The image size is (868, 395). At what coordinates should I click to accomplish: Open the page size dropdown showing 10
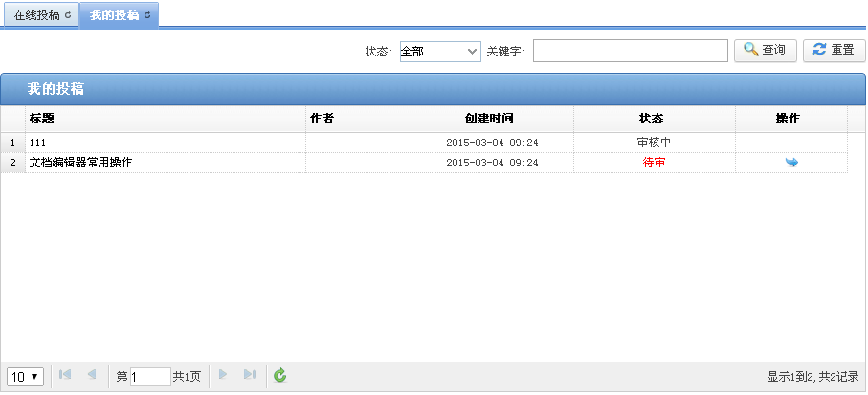[25, 376]
